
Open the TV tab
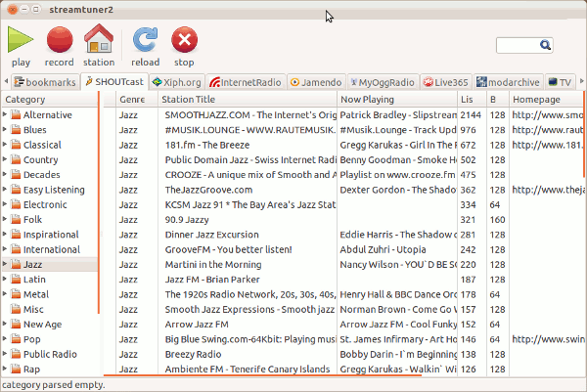pos(560,82)
